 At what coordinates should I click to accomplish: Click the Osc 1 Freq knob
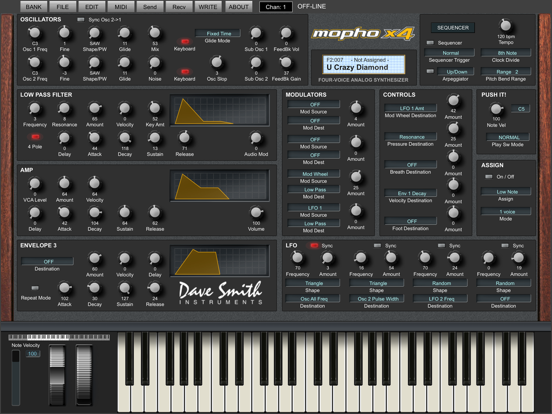[34, 33]
